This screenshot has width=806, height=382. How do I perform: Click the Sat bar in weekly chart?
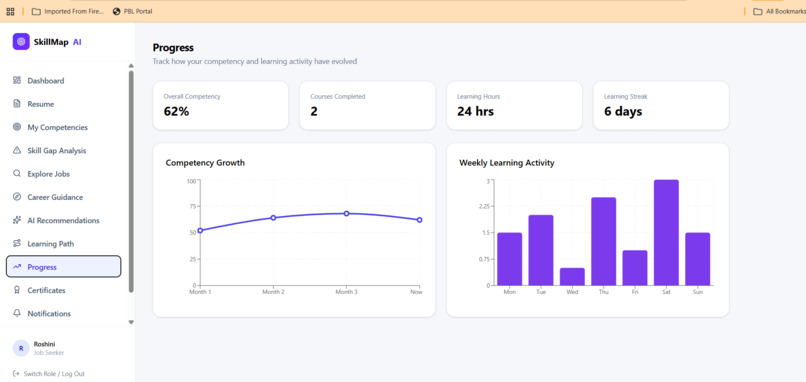tap(666, 233)
